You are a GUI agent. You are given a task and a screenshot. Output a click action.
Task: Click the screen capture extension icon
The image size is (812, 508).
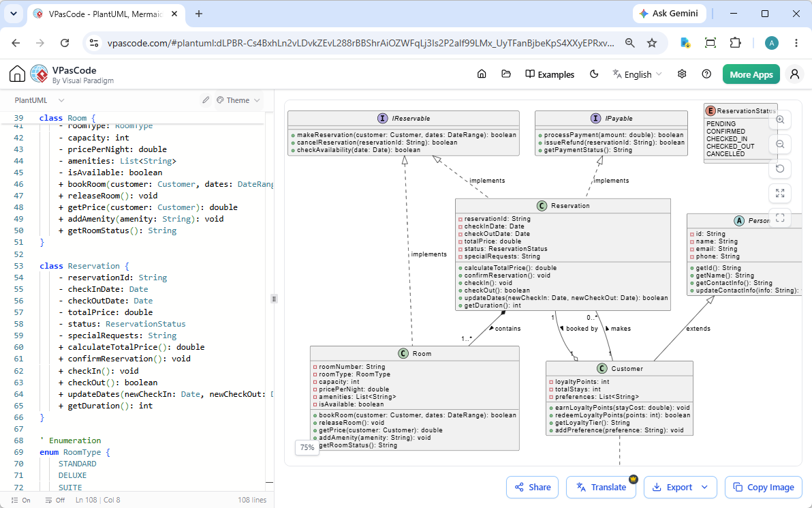pyautogui.click(x=710, y=43)
